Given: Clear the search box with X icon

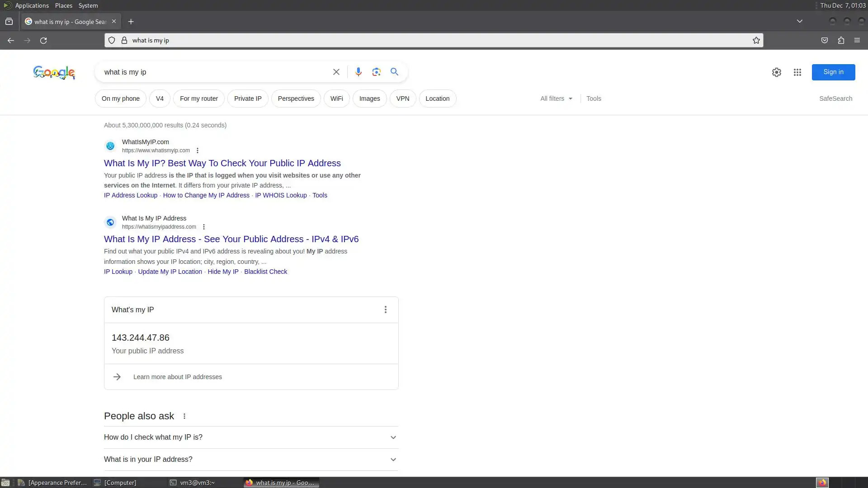Looking at the screenshot, I should pos(336,72).
